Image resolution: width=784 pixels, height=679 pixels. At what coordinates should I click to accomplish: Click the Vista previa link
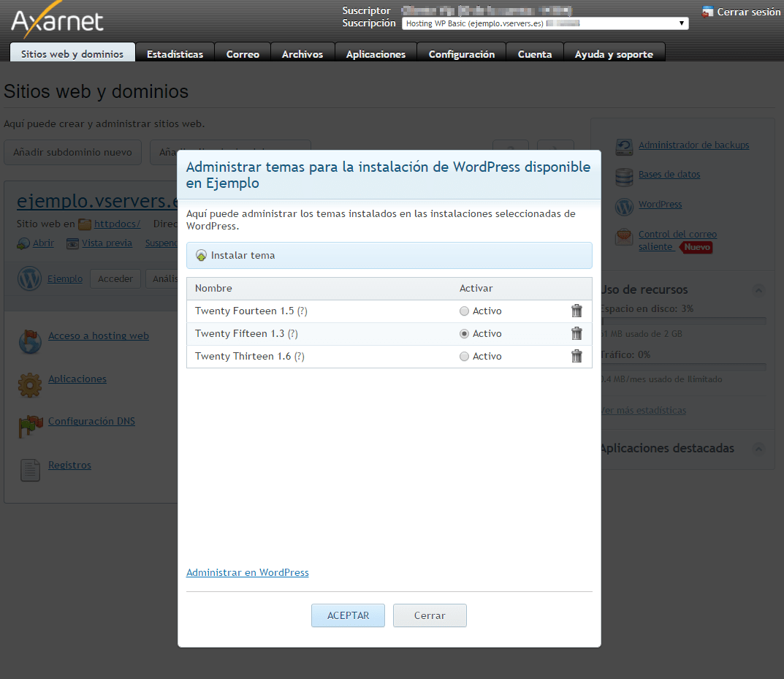[107, 243]
